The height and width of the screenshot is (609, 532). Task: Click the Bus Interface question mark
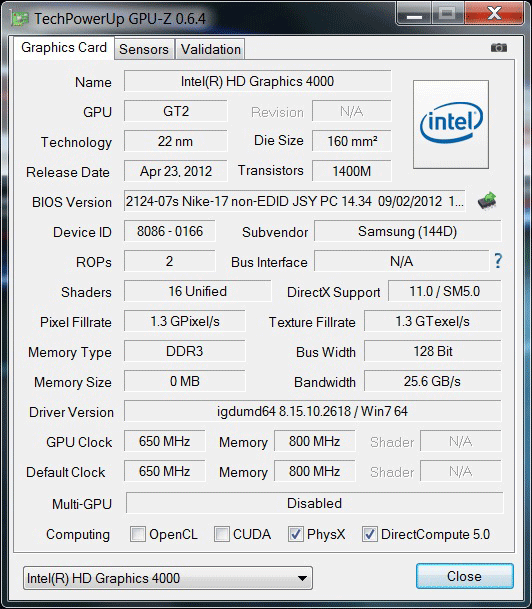(x=498, y=261)
